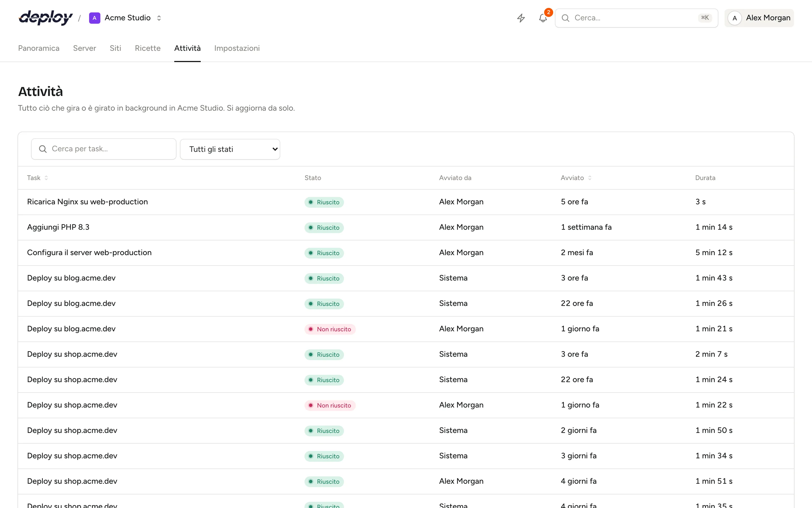Click Riuscito badge in Ricarica Nginx row
812x508 pixels.
tap(324, 202)
